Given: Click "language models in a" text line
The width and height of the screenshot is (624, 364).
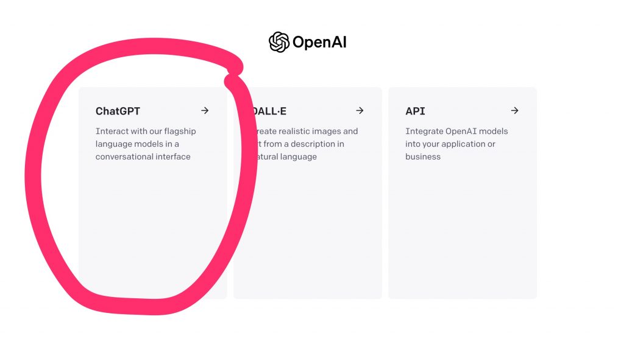Looking at the screenshot, I should [x=137, y=144].
